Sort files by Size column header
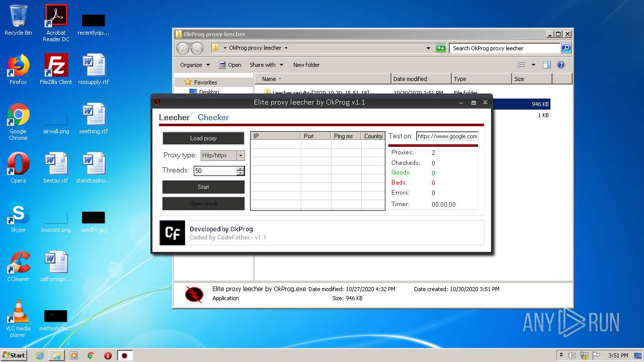 pyautogui.click(x=532, y=79)
